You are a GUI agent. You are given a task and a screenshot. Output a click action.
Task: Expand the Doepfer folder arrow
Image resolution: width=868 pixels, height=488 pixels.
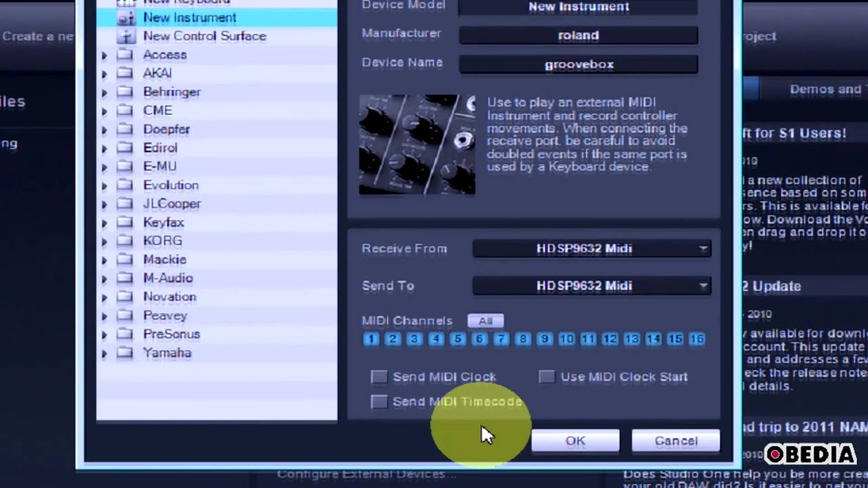(x=104, y=129)
